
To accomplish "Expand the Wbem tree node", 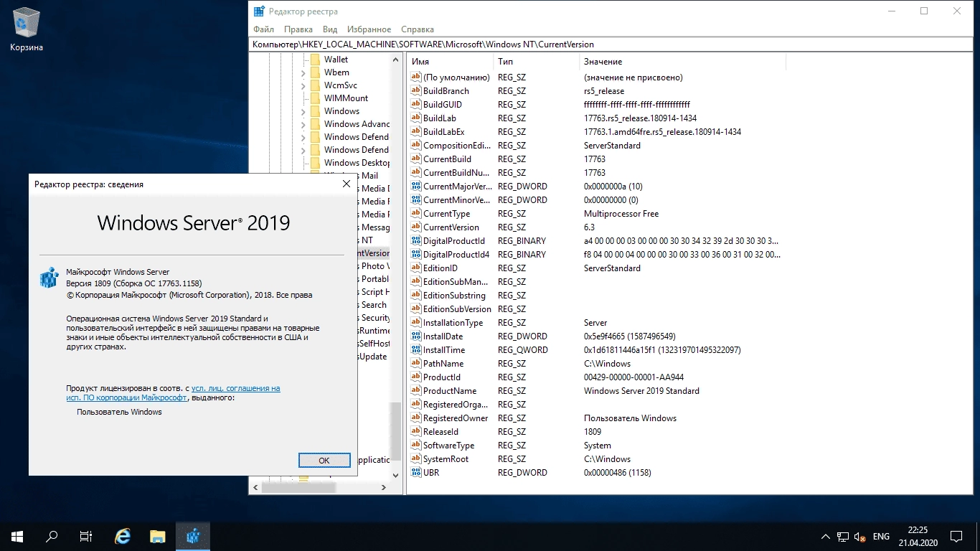I will [303, 73].
